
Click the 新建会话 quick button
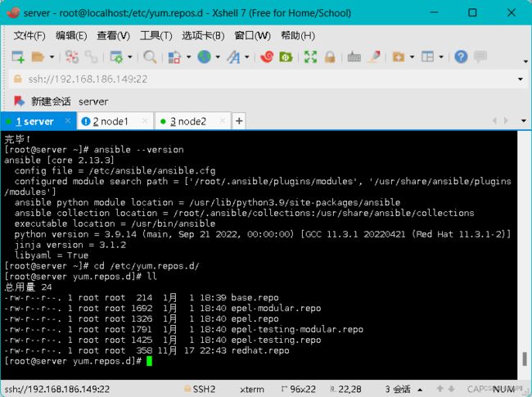click(43, 102)
